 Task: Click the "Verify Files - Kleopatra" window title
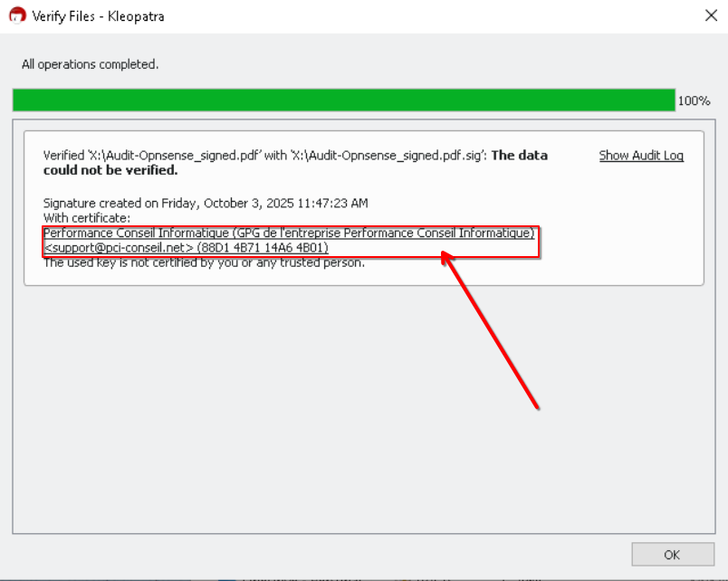pos(100,16)
